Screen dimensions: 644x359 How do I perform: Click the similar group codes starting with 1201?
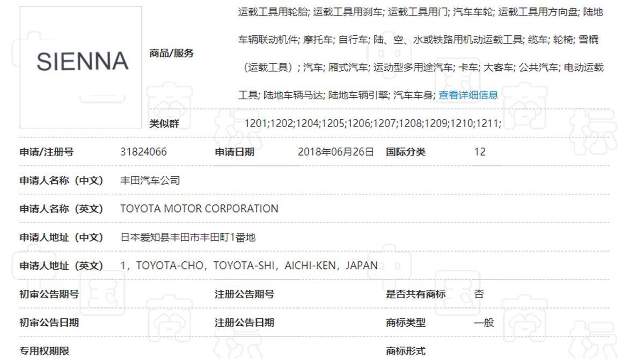tap(372, 123)
